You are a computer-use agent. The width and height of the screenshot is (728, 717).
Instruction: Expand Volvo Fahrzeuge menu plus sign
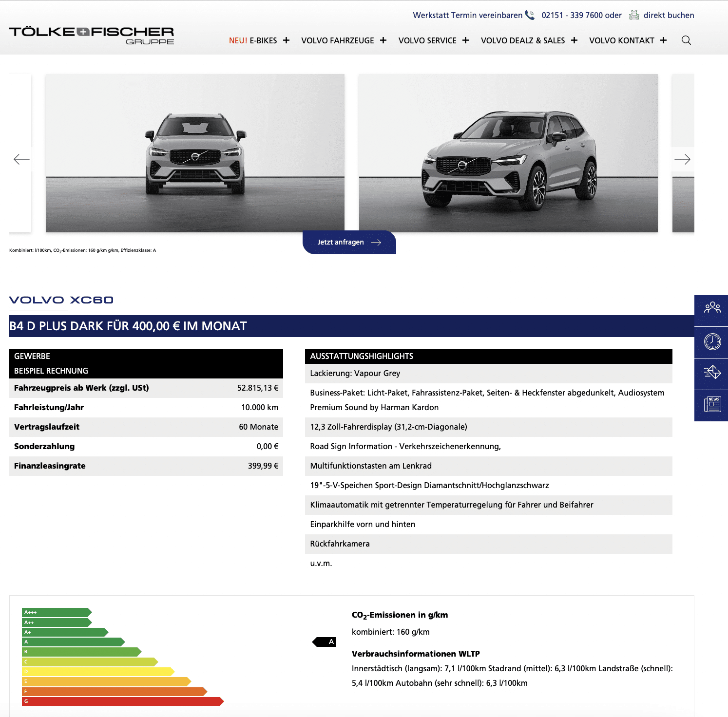tap(383, 40)
